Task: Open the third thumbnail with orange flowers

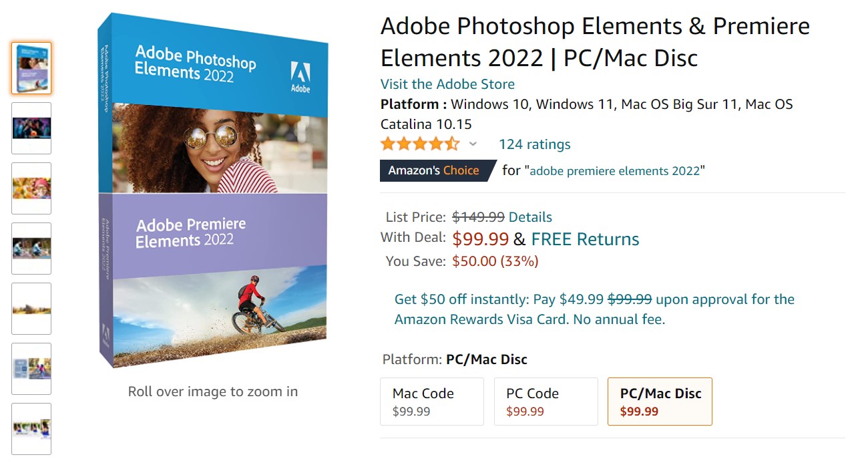Action: (x=31, y=188)
